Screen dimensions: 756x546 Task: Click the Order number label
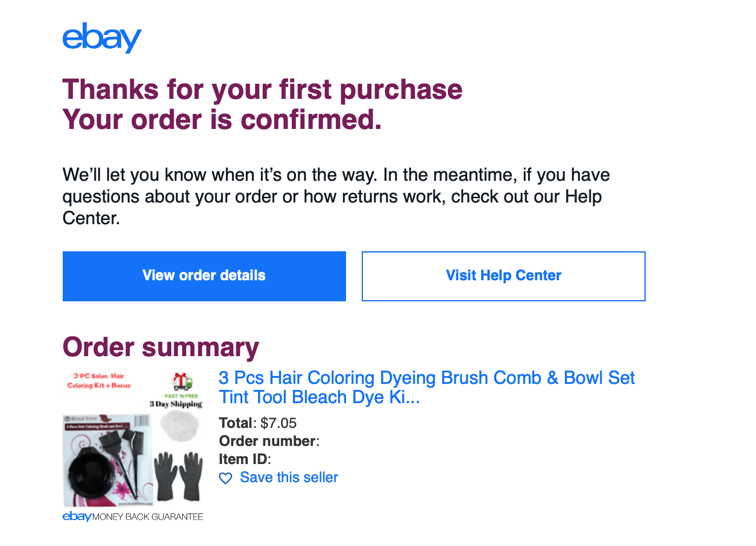coord(268,441)
